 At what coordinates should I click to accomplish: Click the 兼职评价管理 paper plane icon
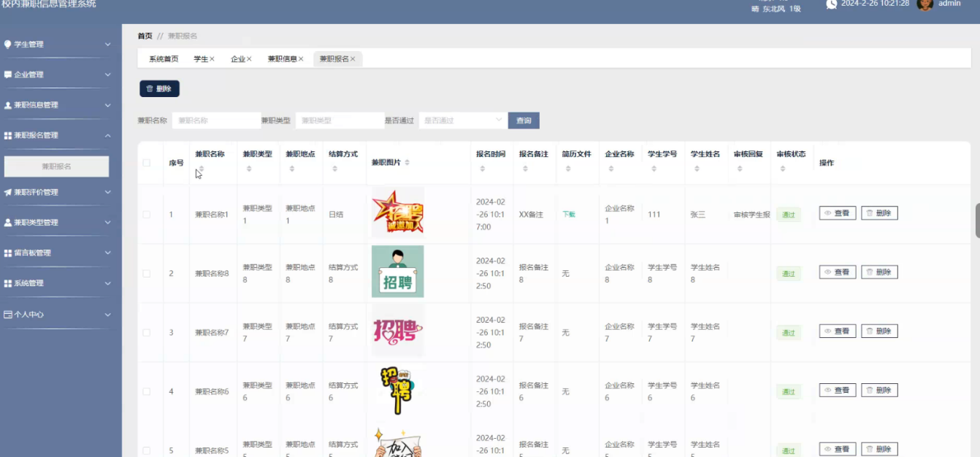[x=8, y=193]
